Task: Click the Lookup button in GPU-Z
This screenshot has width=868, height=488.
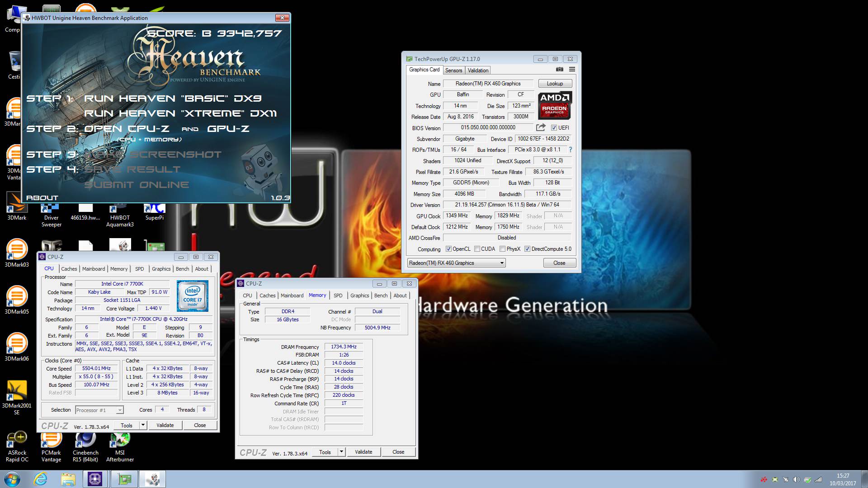Action: point(555,84)
